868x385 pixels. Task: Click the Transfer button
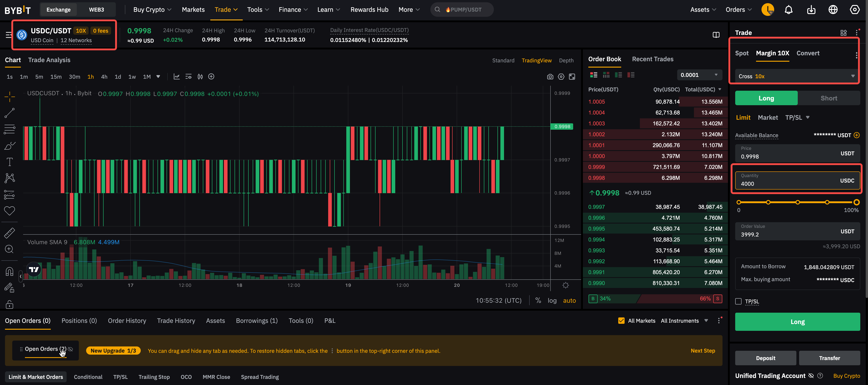(829, 358)
